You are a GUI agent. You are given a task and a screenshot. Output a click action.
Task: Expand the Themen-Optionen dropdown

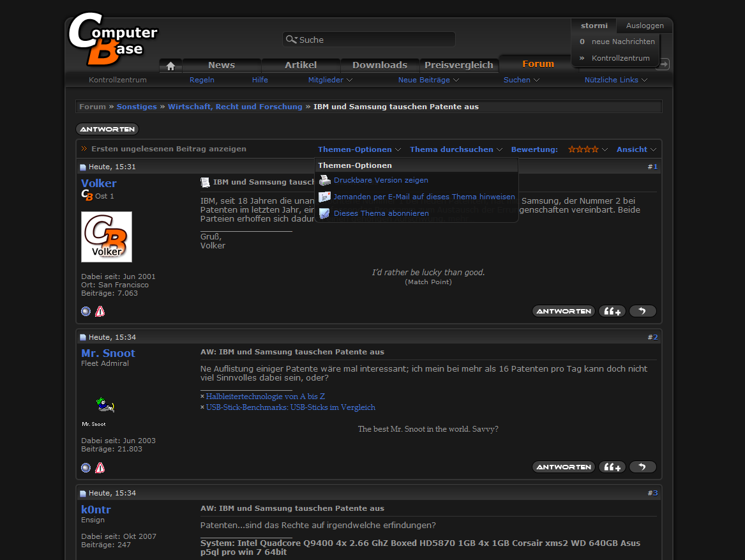(x=359, y=149)
